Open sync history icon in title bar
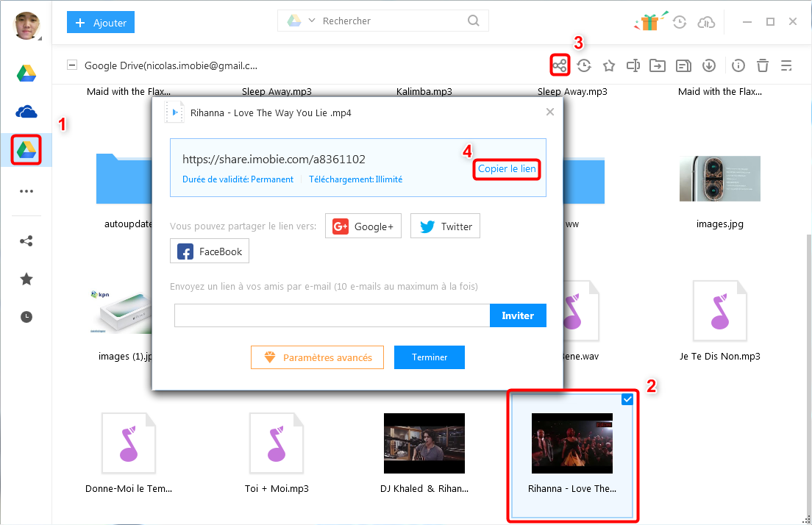Screen dimensions: 812x525 pos(680,22)
